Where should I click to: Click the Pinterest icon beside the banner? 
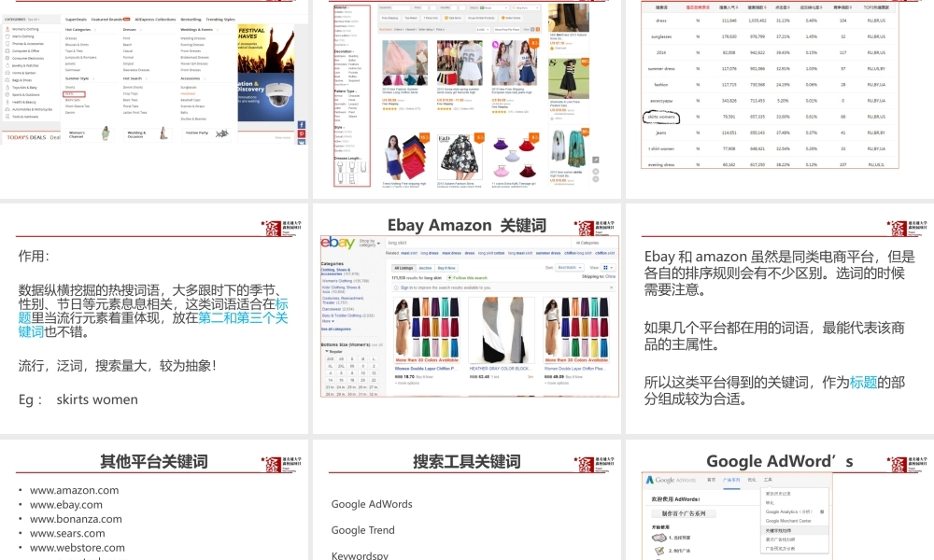point(302,133)
